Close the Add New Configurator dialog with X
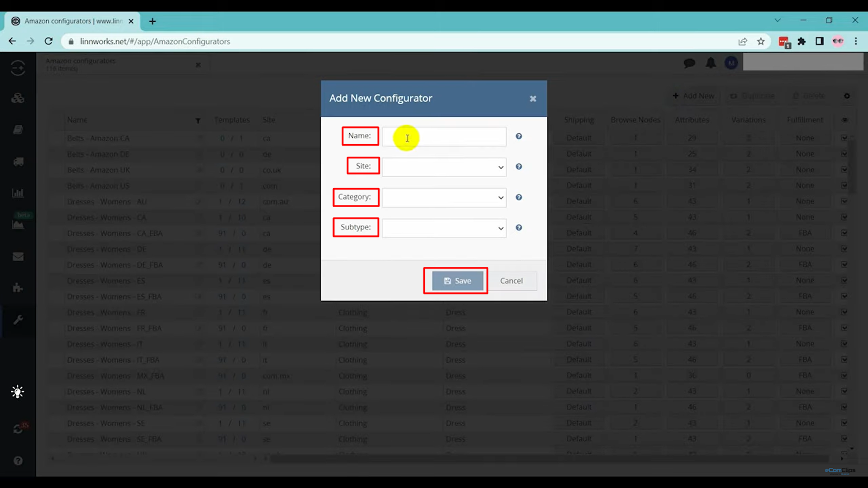The width and height of the screenshot is (868, 488). pos(533,99)
